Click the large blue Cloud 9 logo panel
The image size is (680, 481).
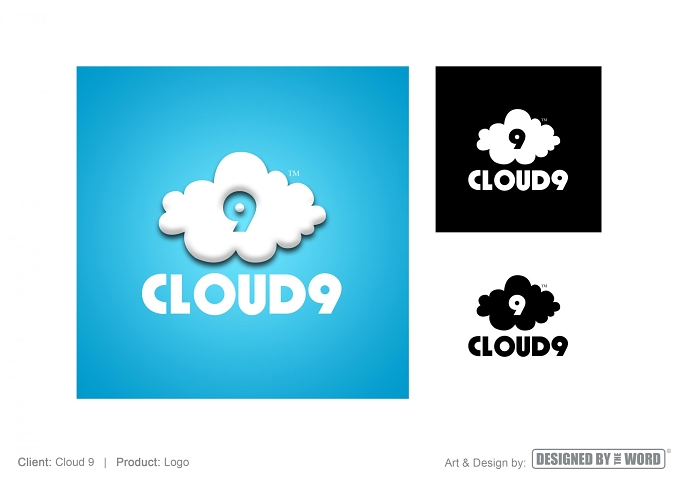242,232
